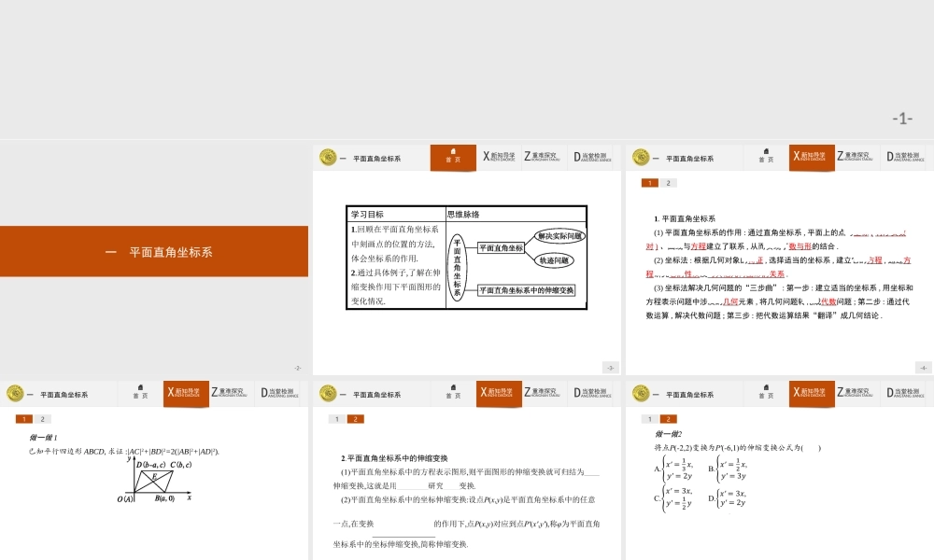
Task: Click the gold emblem on slide 4
Action: [x=641, y=159]
